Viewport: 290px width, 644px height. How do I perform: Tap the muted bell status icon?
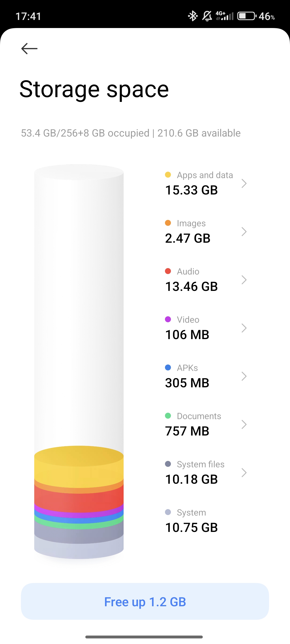pos(207,16)
